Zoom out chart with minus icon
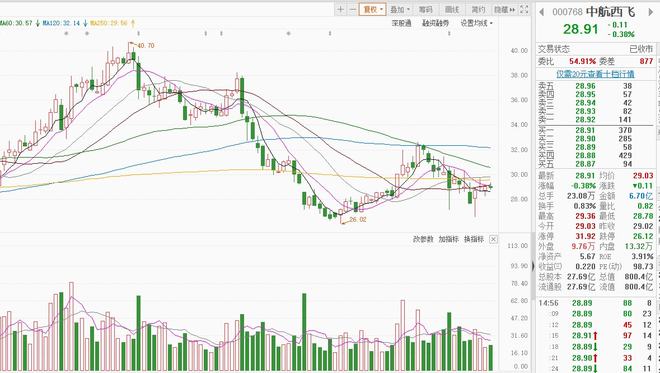The image size is (660, 373). pos(353,9)
